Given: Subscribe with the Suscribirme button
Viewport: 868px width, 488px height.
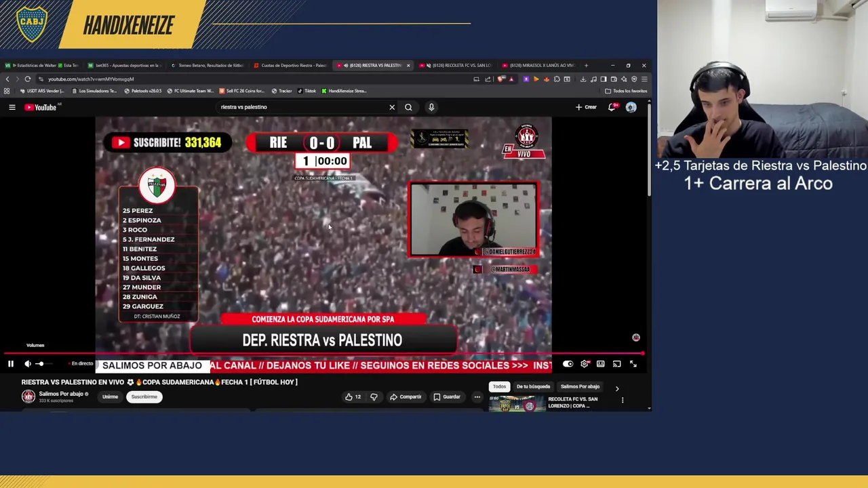Looking at the screenshot, I should pyautogui.click(x=144, y=396).
